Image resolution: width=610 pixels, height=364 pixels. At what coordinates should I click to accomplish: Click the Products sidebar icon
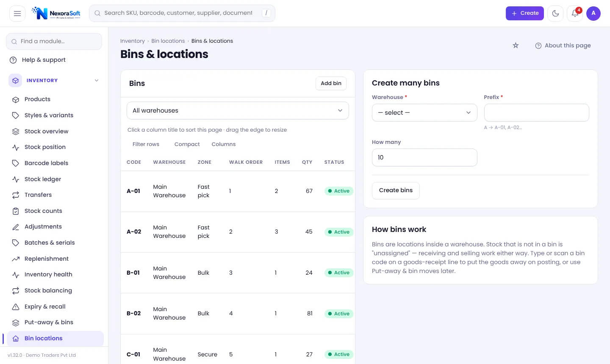pos(16,99)
